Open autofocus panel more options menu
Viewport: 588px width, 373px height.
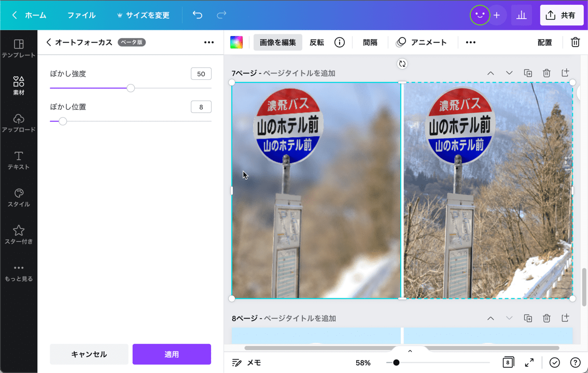click(x=209, y=42)
